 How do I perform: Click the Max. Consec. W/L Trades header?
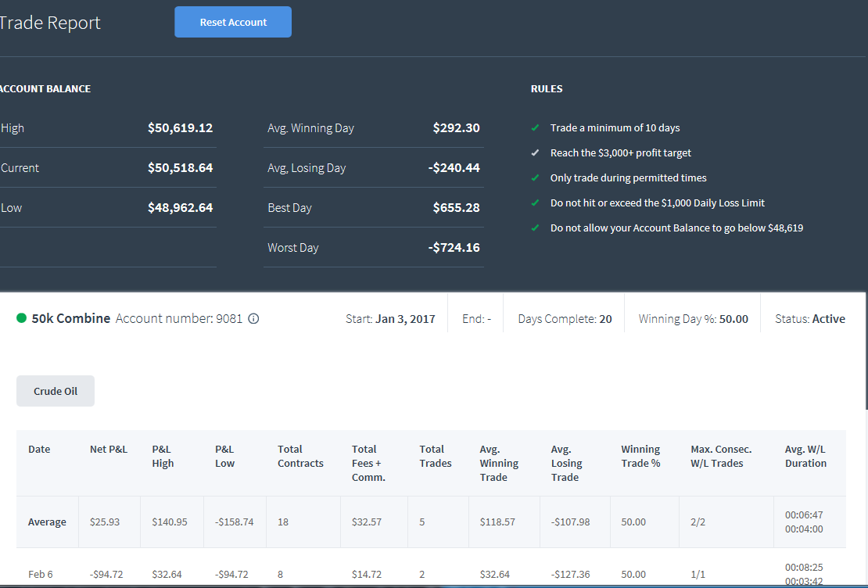[x=721, y=456]
